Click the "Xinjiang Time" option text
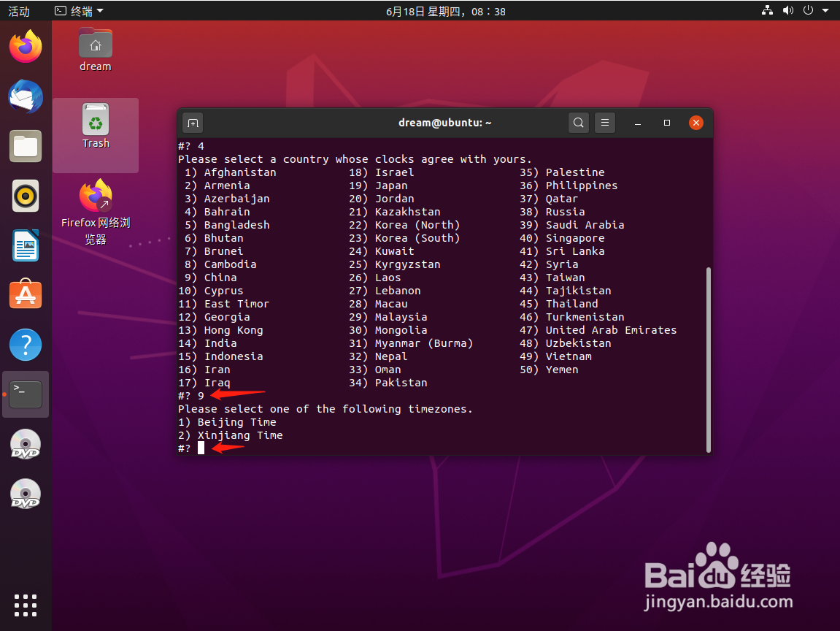840x631 pixels. pos(240,435)
